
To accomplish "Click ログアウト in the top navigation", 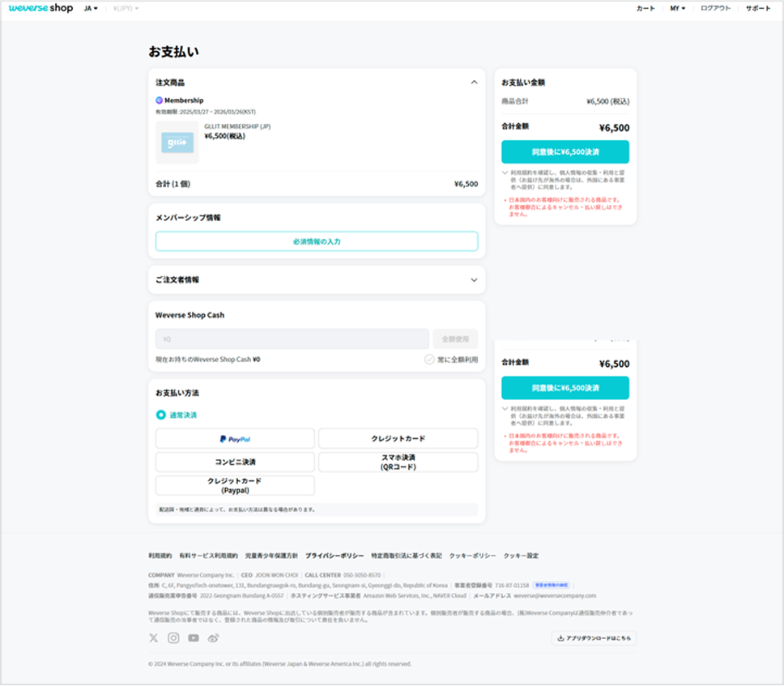I will point(715,8).
